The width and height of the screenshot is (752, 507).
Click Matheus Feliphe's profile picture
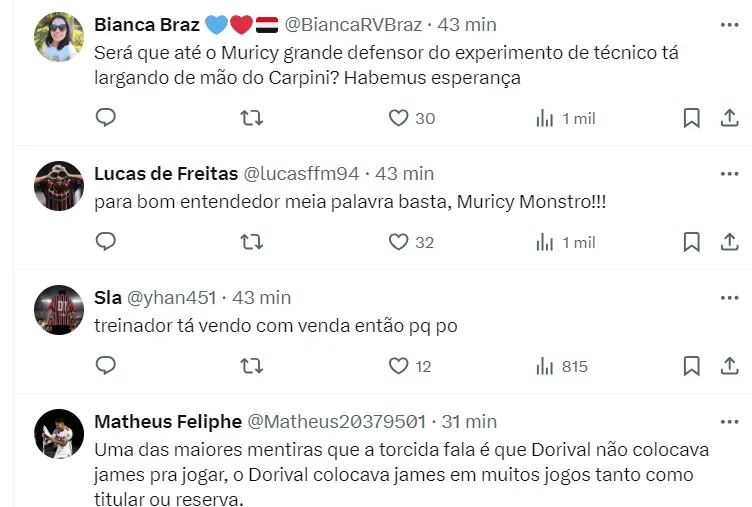(59, 434)
